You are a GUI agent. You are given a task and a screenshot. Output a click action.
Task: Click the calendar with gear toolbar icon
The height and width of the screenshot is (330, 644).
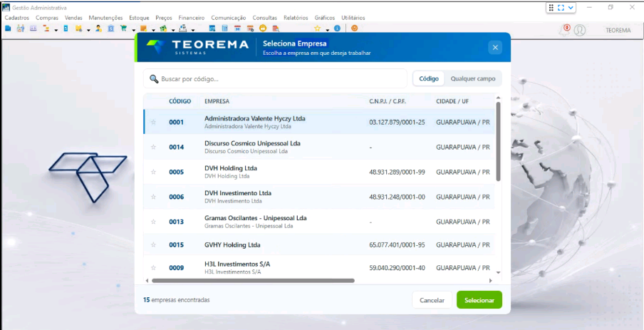click(250, 29)
